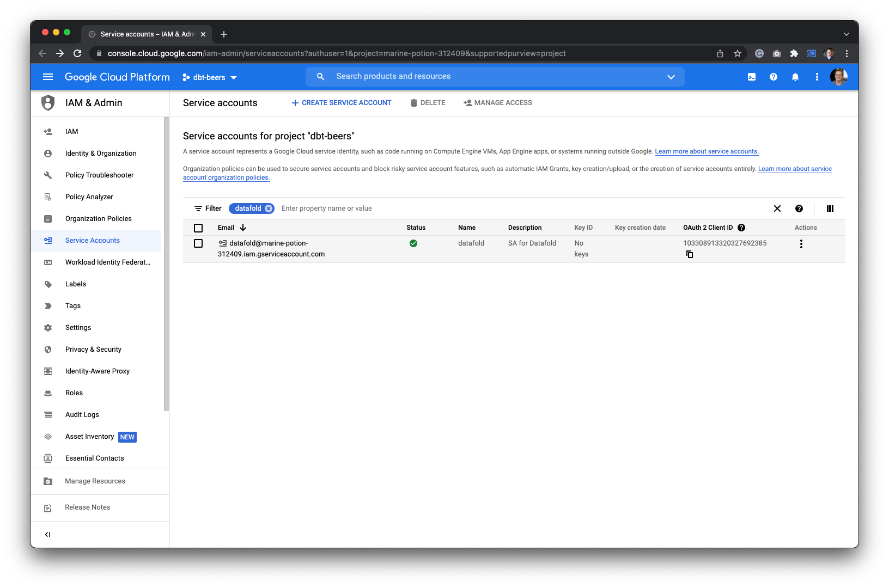Open the user account avatar in the blue header
This screenshot has width=889, height=588.
839,77
